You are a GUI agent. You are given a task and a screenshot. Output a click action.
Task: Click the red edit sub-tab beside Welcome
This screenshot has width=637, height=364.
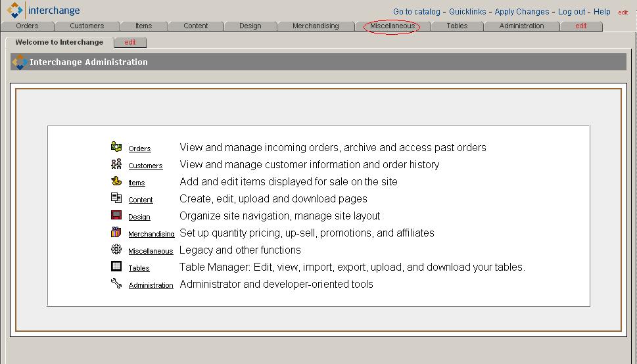(130, 42)
